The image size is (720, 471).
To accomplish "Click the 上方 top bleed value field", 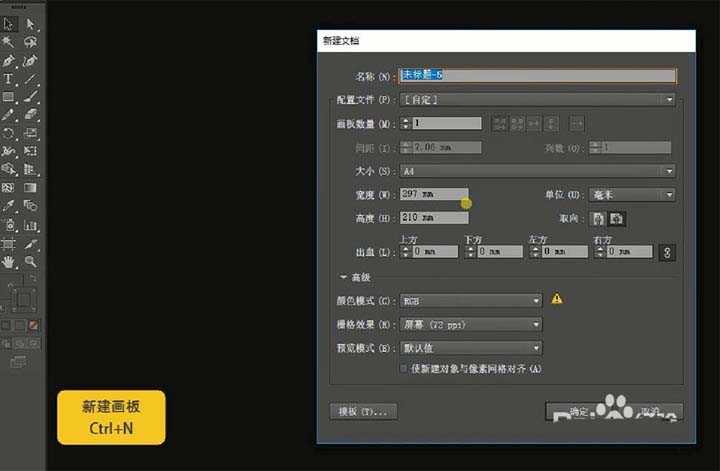I will coord(435,252).
